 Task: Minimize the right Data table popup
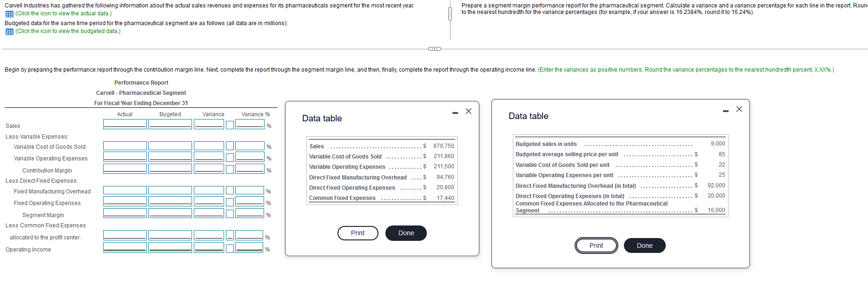click(x=725, y=110)
